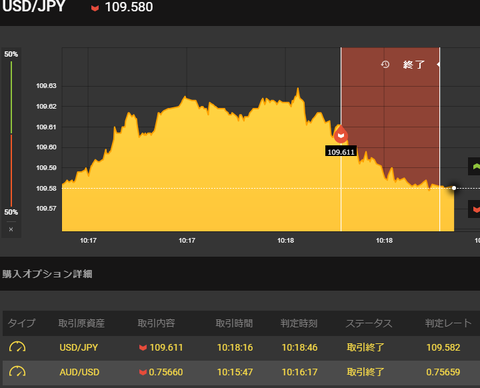Image resolution: width=480 pixels, height=388 pixels.
Task: Click the history clock icon beside 終了
Action: click(x=385, y=64)
